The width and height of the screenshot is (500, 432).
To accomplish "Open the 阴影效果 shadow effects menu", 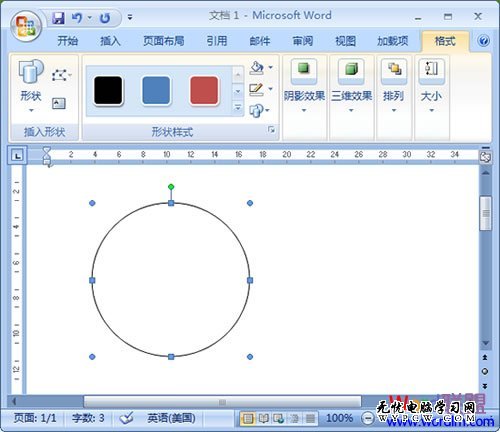I will (304, 86).
